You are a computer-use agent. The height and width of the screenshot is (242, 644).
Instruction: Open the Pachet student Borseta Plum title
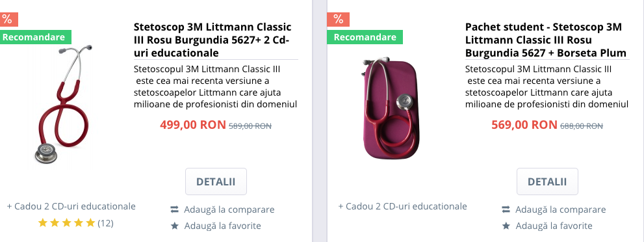[x=546, y=40]
